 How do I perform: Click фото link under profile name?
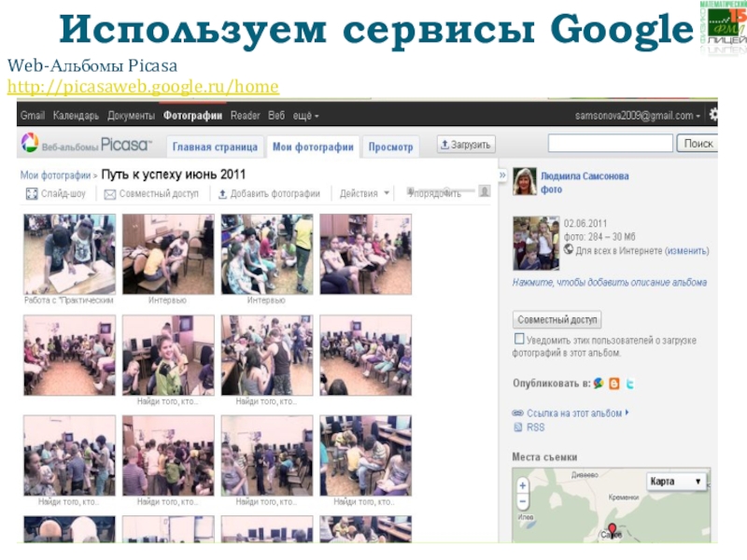[551, 189]
